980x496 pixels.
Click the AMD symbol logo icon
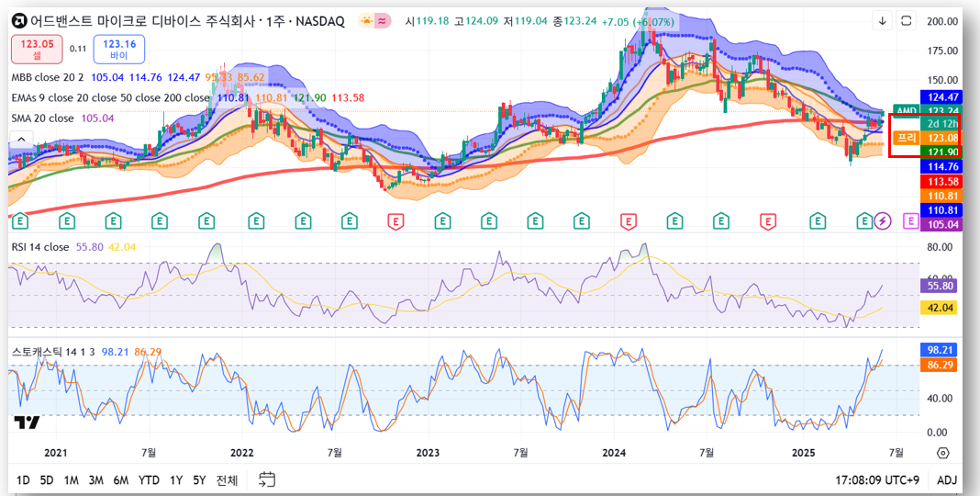pos(19,21)
